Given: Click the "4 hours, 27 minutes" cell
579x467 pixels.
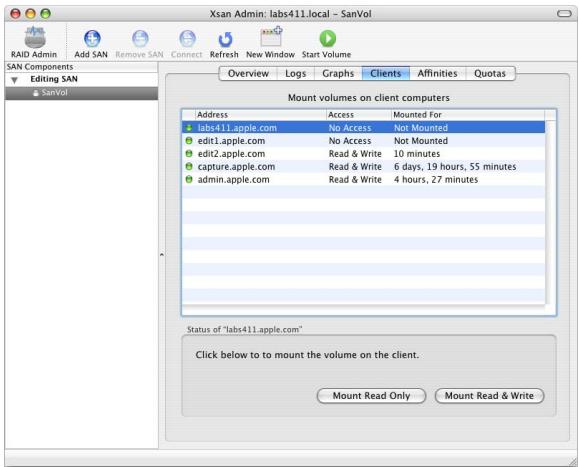Looking at the screenshot, I should click(x=436, y=180).
